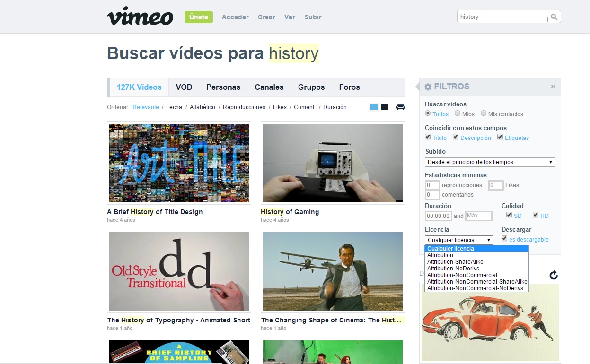Toggle the HD quality checkbox

click(536, 215)
